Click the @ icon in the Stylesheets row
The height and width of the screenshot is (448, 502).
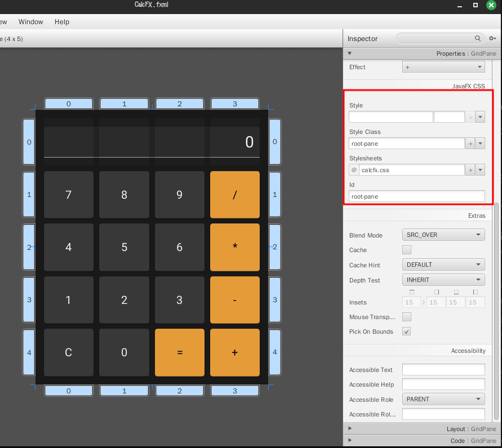(x=354, y=170)
